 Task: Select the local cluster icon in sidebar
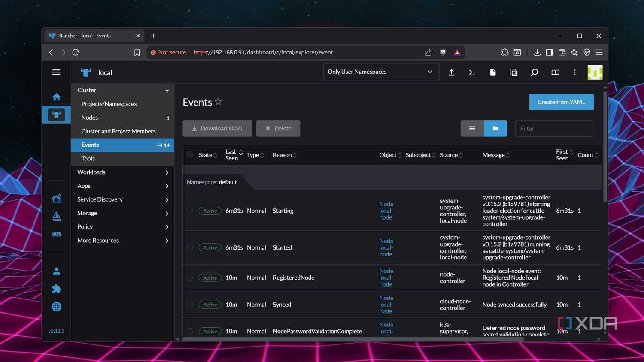(x=56, y=115)
